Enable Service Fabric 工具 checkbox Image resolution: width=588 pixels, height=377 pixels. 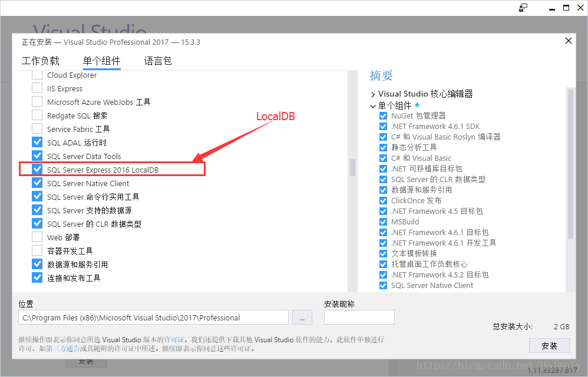[x=37, y=128]
